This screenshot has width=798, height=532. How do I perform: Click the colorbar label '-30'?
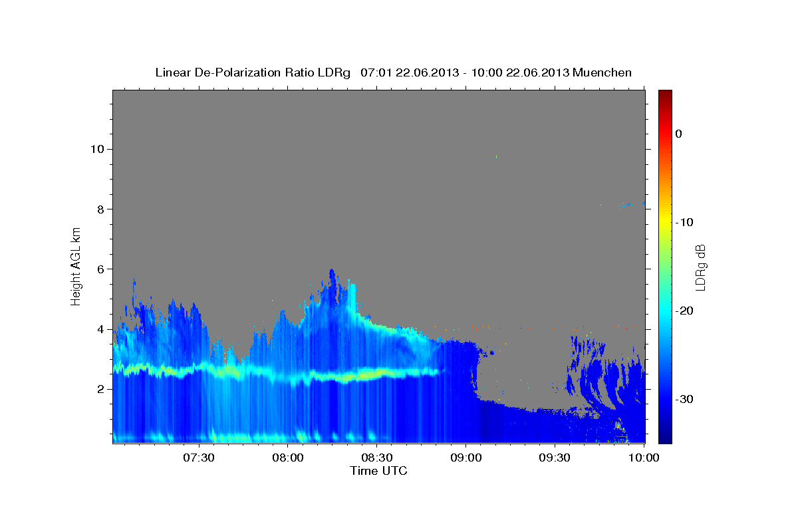point(685,399)
